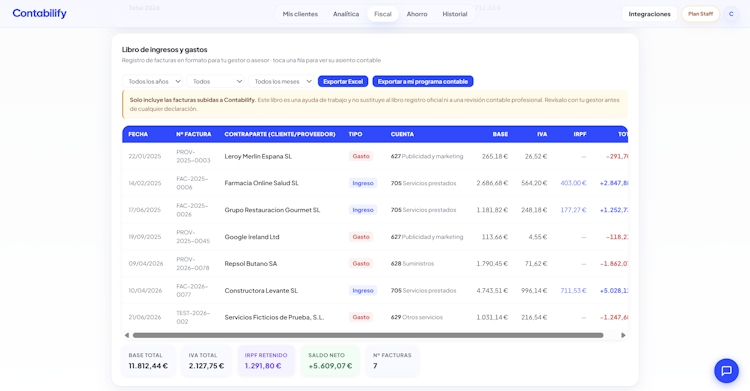
Task: Open the Ahorro tab
Action: (417, 14)
